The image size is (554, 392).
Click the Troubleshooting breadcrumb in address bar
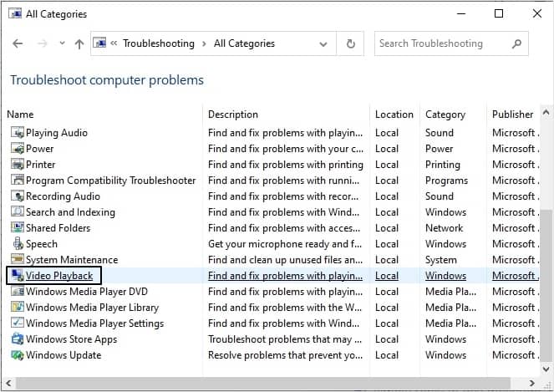point(158,43)
